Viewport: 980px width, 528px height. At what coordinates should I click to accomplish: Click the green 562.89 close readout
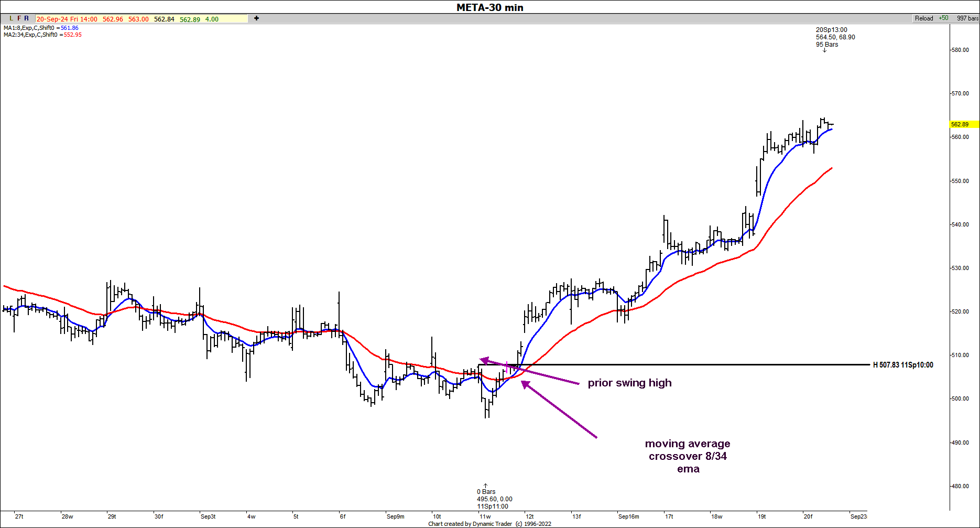(x=190, y=19)
